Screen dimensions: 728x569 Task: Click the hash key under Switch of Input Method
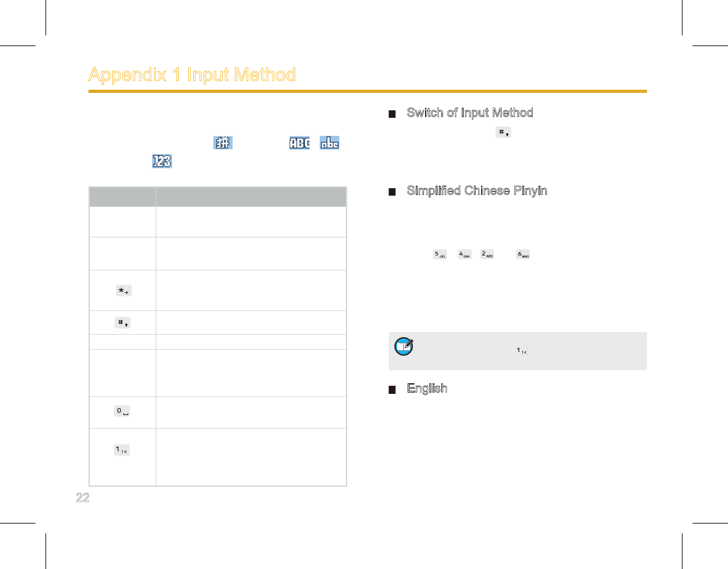pos(503,132)
